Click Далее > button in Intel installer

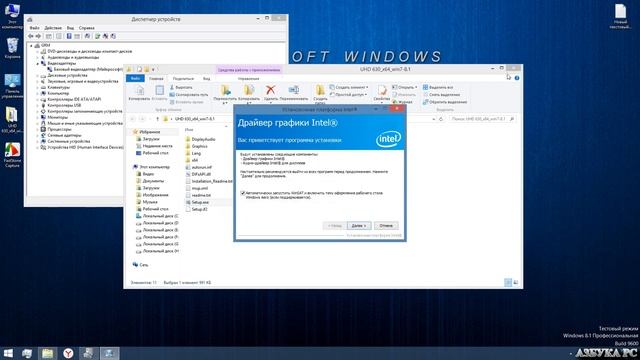coord(359,226)
